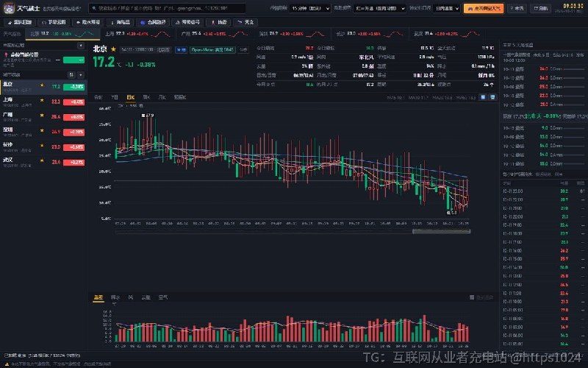Click the large 17.2 temperature reading

click(104, 62)
